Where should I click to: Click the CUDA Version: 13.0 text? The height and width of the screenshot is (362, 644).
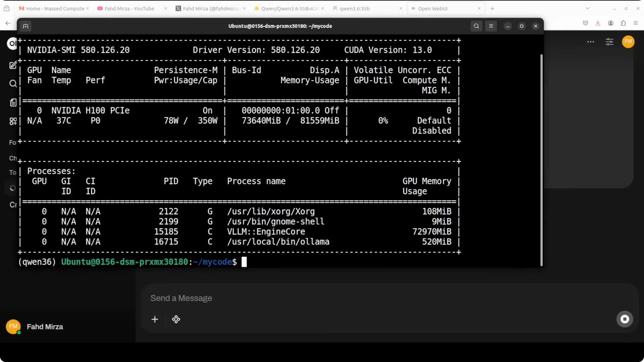(x=388, y=50)
